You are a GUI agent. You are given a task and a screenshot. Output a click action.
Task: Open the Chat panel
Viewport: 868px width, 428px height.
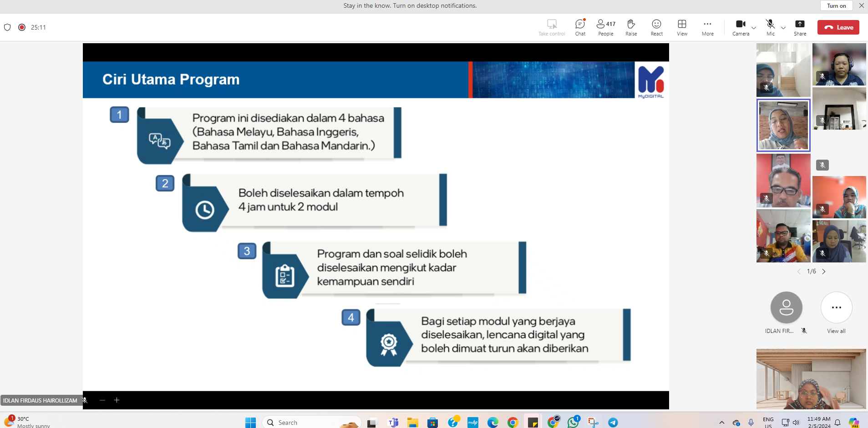point(580,27)
